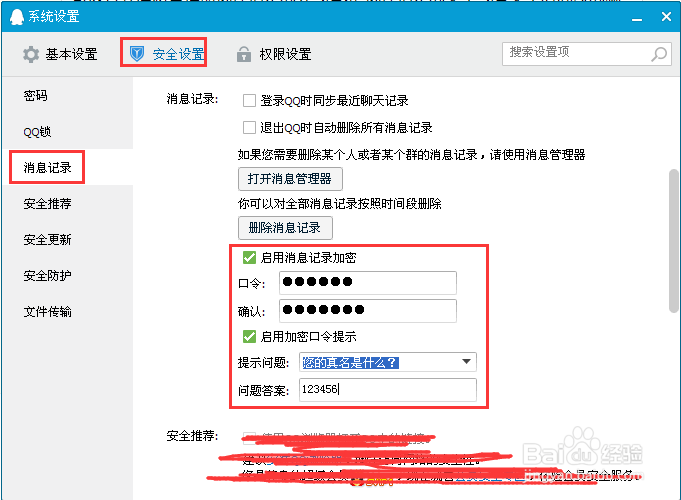Click the QQ penguin logo in title bar

click(x=17, y=17)
